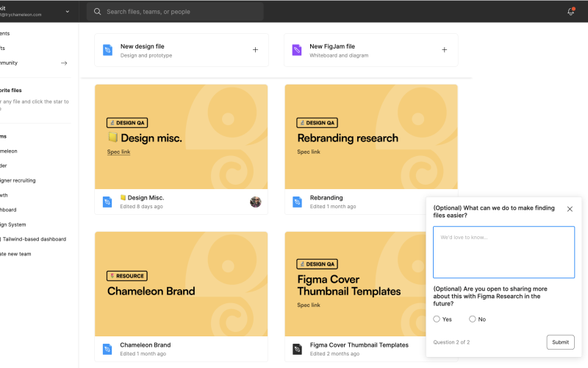Click the file icon beside Chameleon Brand

point(107,349)
